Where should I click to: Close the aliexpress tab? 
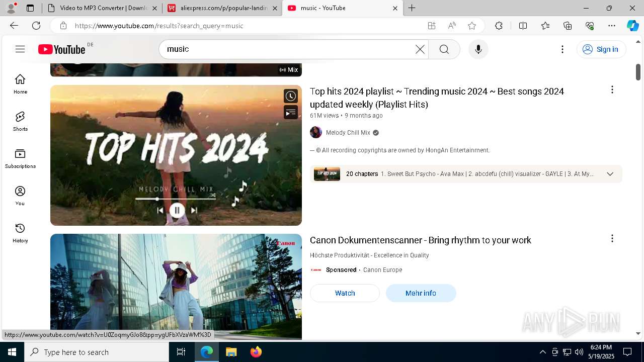275,8
